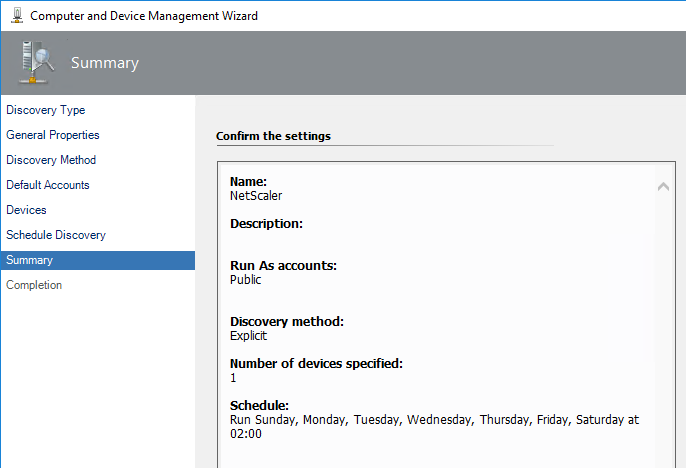Image resolution: width=686 pixels, height=468 pixels.
Task: Click the Number of devices specified label
Action: coord(316,363)
